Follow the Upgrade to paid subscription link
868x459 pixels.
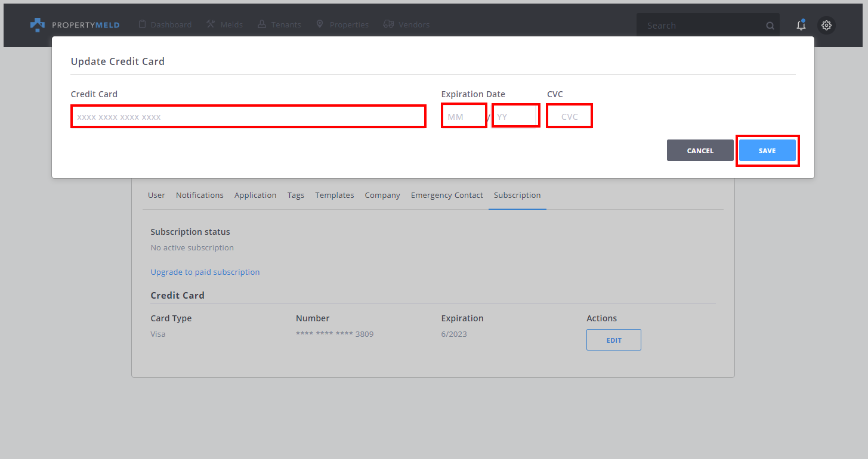[205, 272]
